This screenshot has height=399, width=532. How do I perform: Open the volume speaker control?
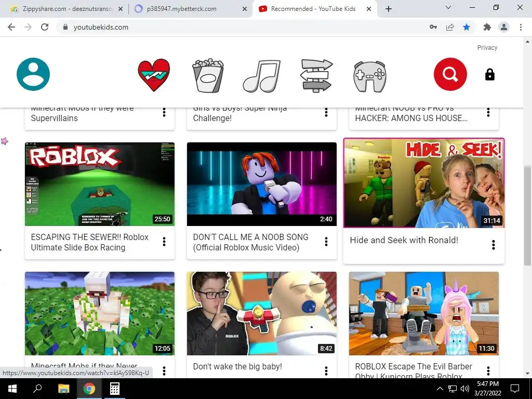pos(465,389)
